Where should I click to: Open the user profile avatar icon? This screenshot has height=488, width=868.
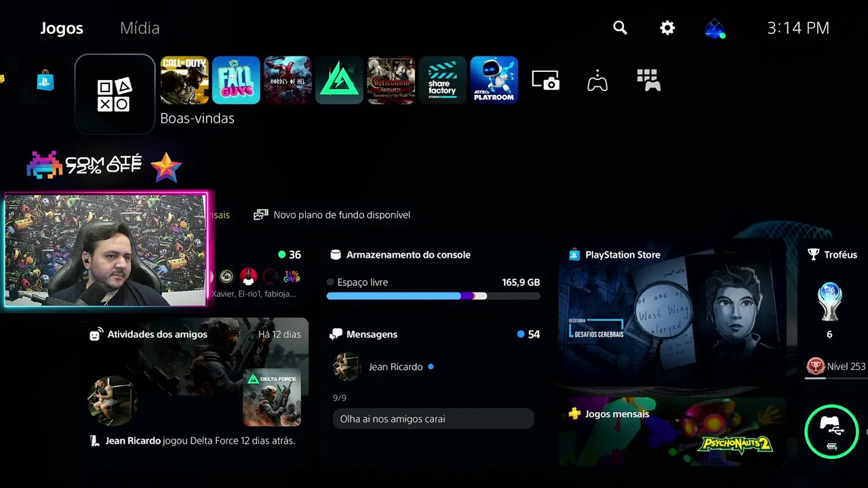[x=715, y=28]
